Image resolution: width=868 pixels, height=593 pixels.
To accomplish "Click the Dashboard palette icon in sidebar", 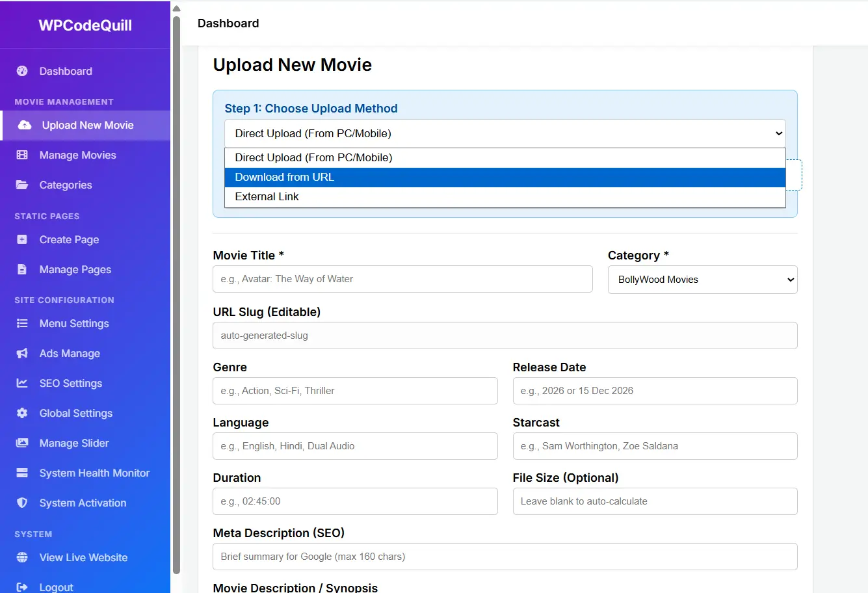I will (22, 71).
